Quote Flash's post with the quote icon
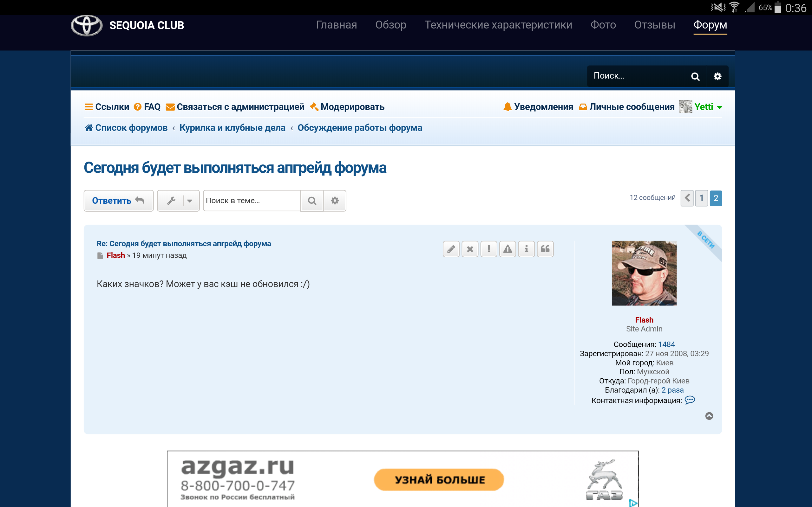 tap(545, 249)
